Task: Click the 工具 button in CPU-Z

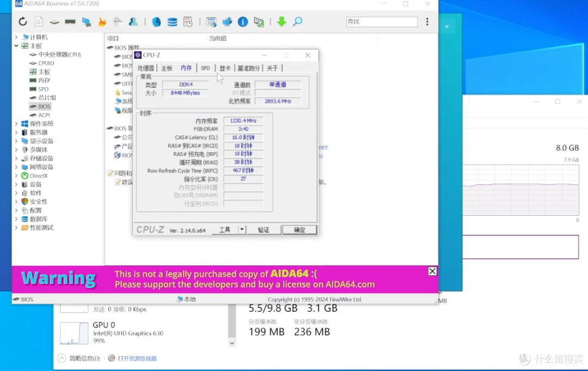Action: coord(225,229)
